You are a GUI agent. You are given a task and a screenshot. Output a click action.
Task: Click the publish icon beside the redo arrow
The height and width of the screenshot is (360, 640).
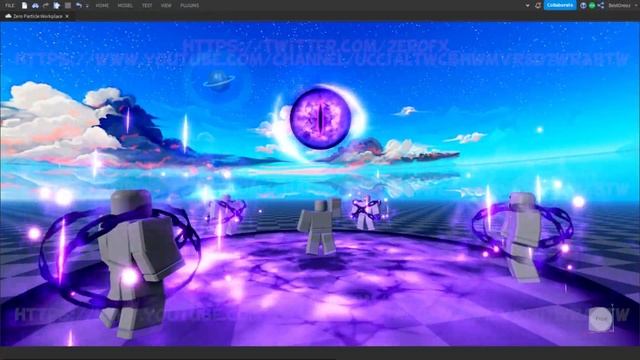click(57, 5)
